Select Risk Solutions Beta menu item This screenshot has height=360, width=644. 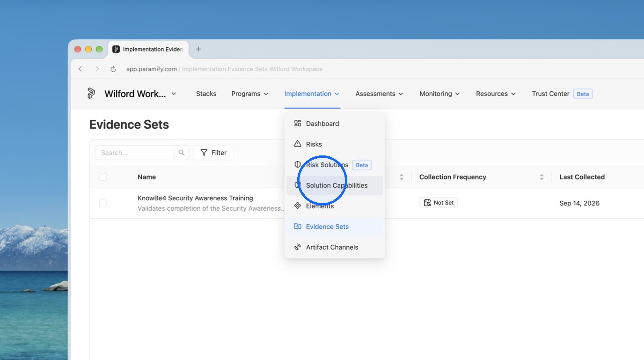[x=335, y=165]
